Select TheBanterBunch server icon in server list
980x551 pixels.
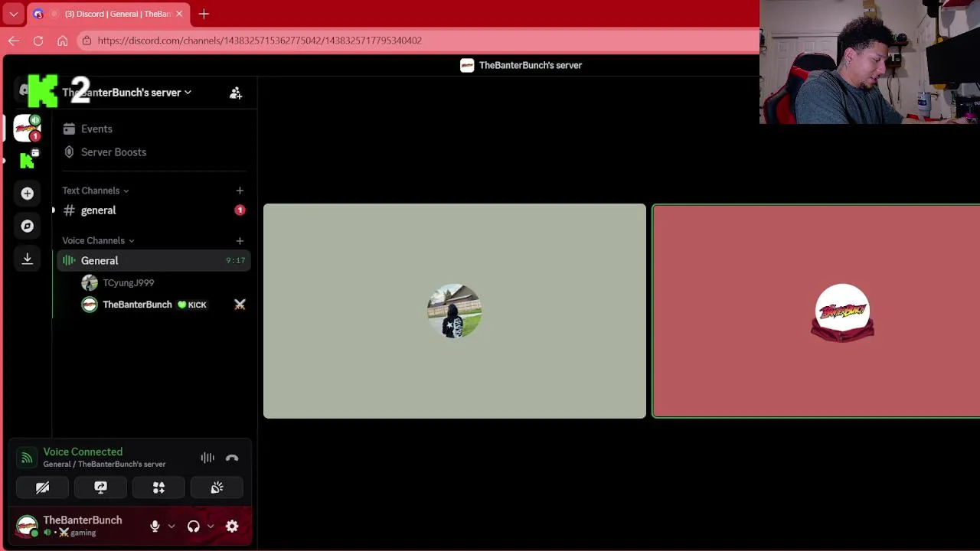tap(28, 127)
